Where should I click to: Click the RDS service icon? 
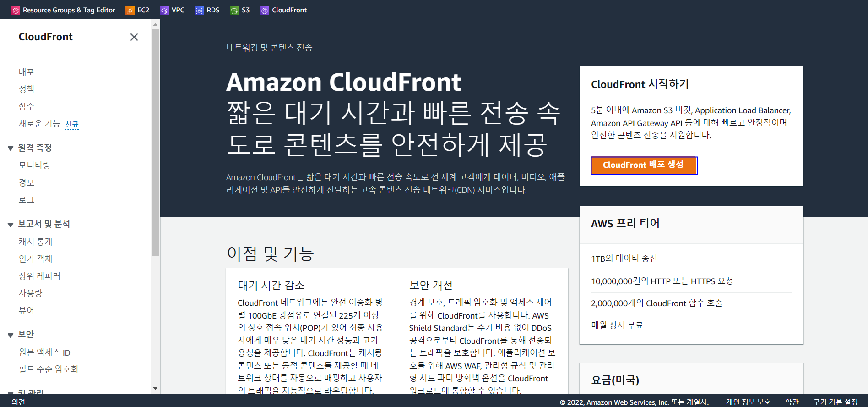pyautogui.click(x=199, y=10)
